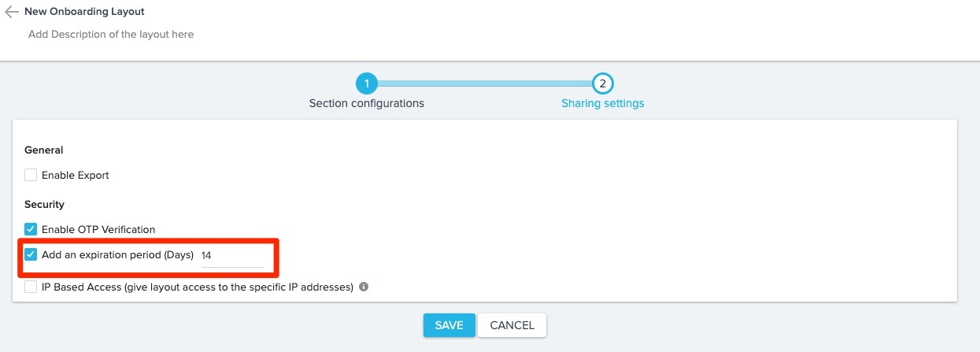Click IP Based Access label text
980x352 pixels.
[198, 287]
